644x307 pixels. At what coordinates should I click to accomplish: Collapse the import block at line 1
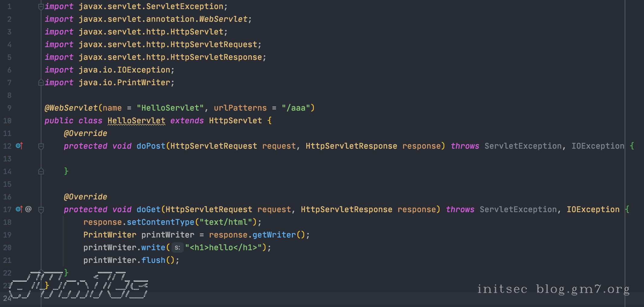point(41,7)
